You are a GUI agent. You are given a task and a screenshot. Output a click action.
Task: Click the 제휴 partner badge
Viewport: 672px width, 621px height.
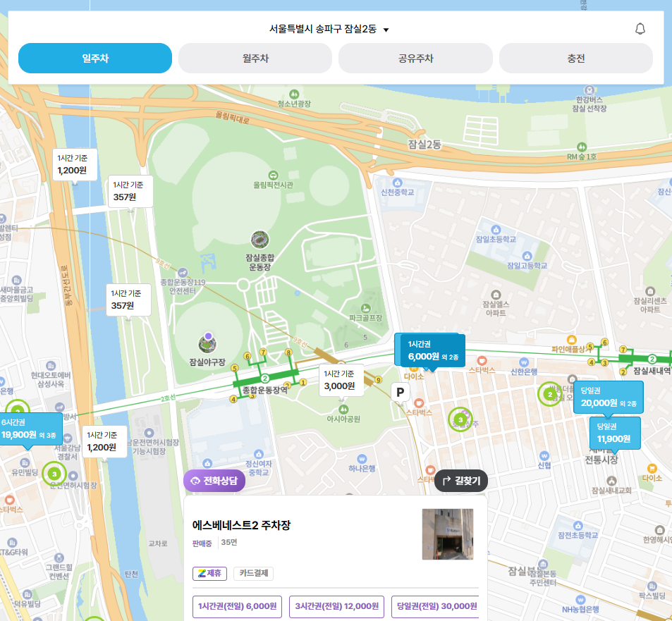click(209, 573)
